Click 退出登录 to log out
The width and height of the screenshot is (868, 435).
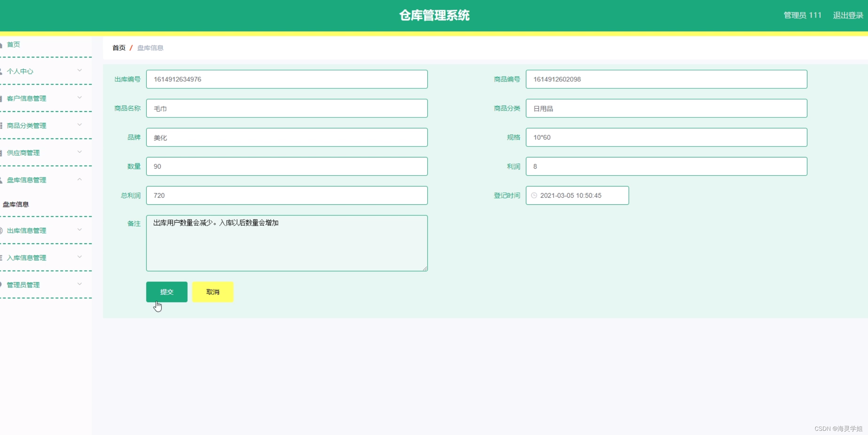(x=848, y=15)
